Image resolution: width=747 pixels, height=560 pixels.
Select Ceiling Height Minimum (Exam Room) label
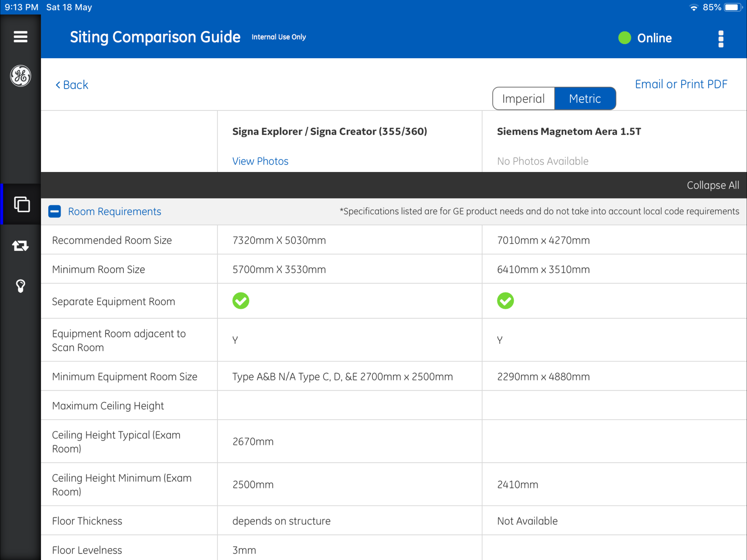coord(122,485)
